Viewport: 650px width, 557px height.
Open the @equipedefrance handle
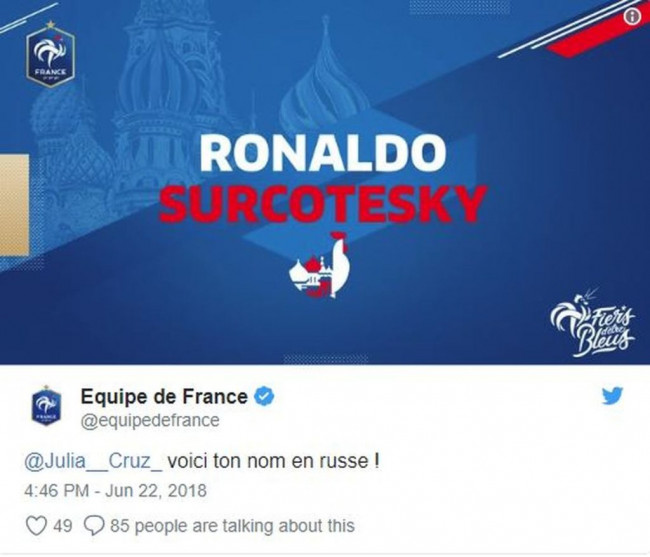150,421
